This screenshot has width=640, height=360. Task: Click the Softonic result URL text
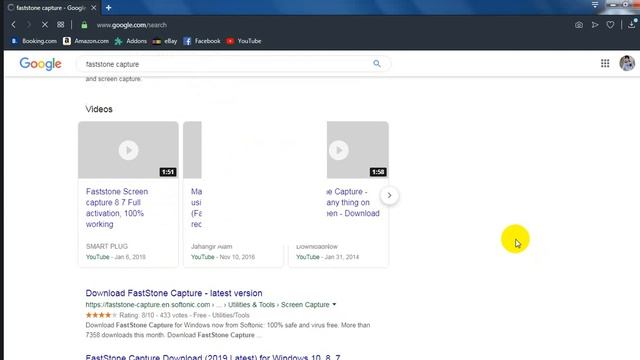point(207,305)
